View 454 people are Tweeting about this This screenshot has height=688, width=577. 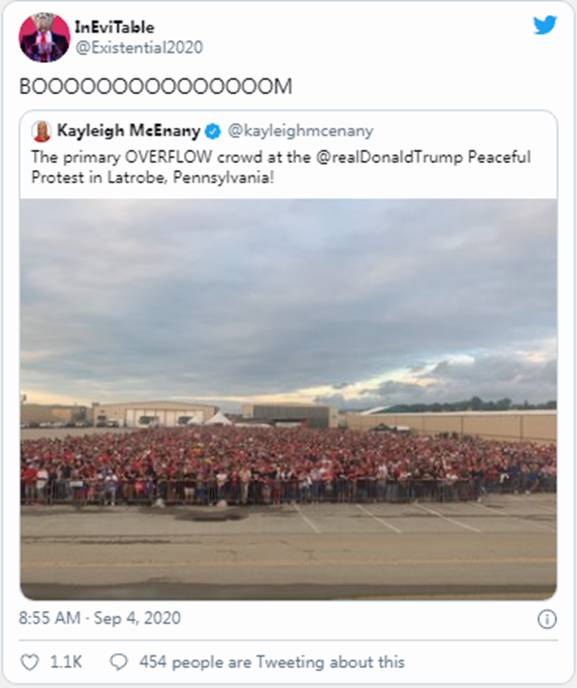tap(272, 662)
